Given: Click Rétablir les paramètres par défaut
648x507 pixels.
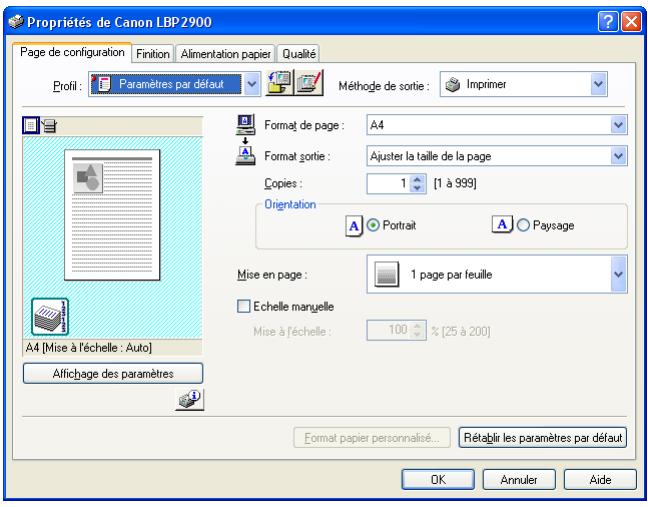Looking at the screenshot, I should 543,437.
